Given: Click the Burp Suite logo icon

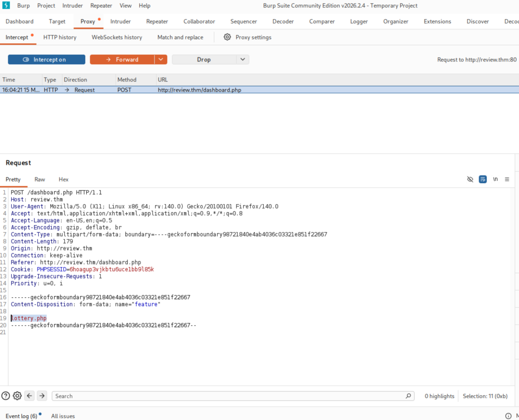Looking at the screenshot, I should (6, 5).
